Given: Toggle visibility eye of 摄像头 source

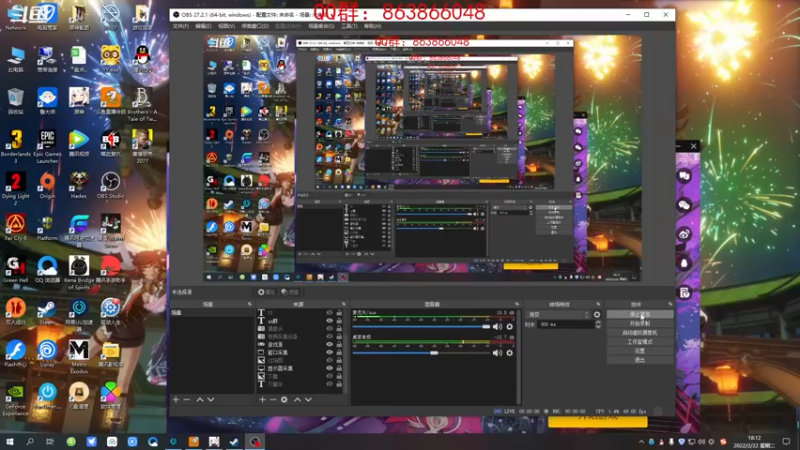Looking at the screenshot, I should [329, 329].
